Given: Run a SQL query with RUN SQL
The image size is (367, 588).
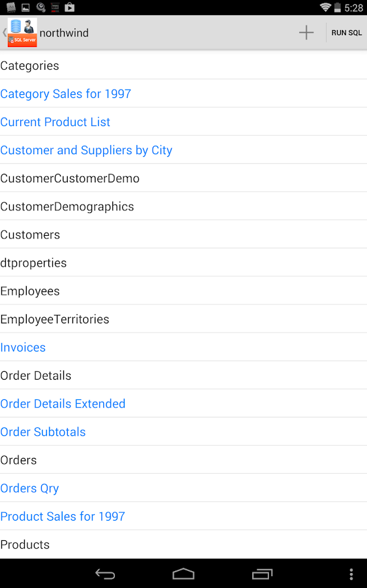Looking at the screenshot, I should click(346, 33).
